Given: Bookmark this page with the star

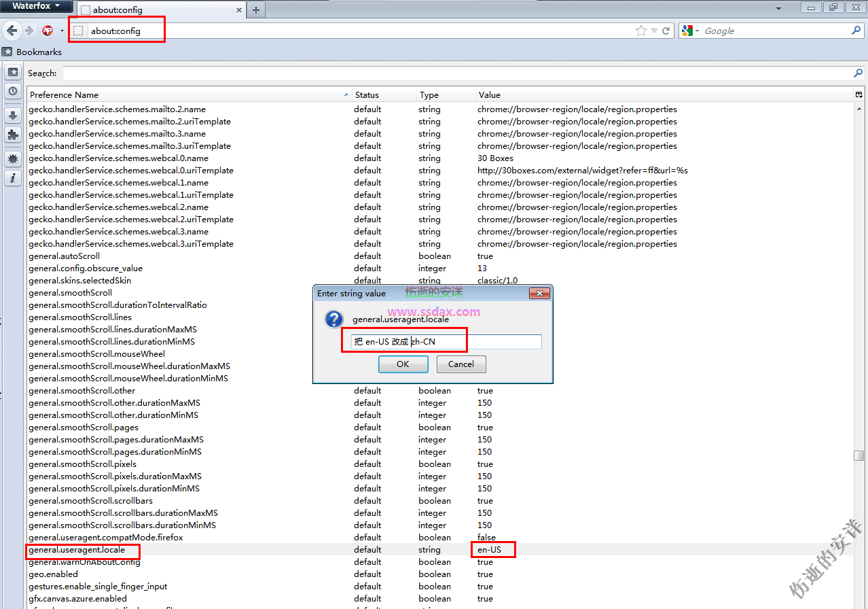Looking at the screenshot, I should 640,31.
